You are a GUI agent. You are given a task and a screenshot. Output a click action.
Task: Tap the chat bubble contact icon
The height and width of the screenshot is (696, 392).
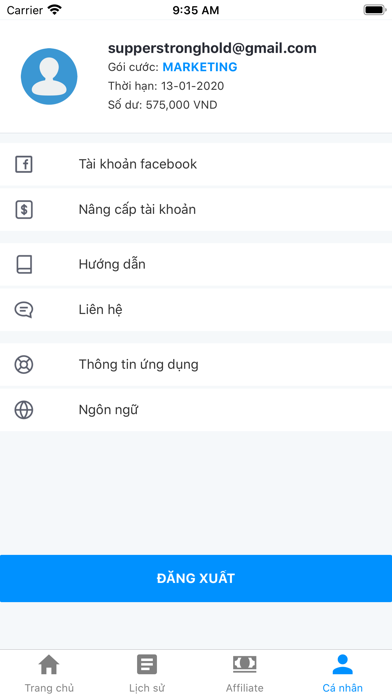click(24, 309)
